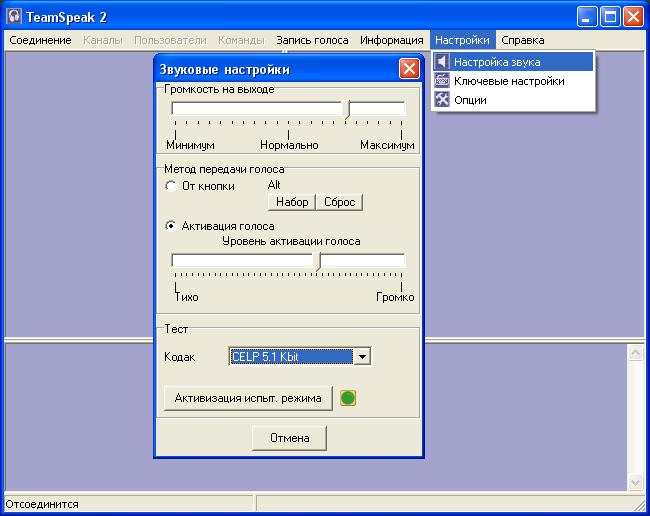Maximize the TeamSpeak 2 window
The height and width of the screenshot is (516, 650).
pos(610,17)
